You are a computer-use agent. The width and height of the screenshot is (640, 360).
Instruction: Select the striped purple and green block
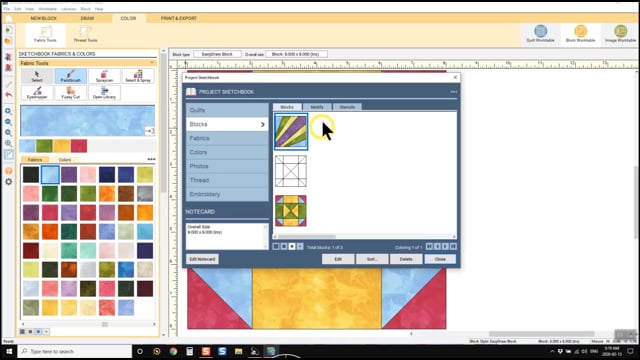[291, 131]
